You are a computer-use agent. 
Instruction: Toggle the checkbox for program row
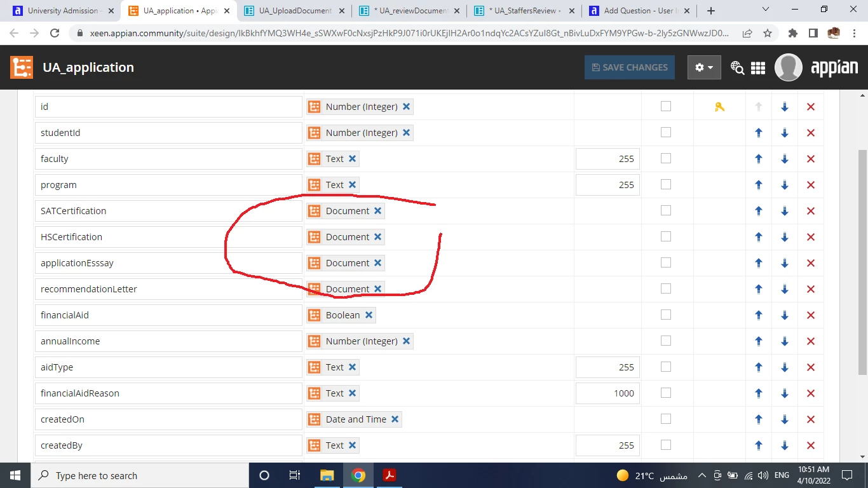coord(666,184)
